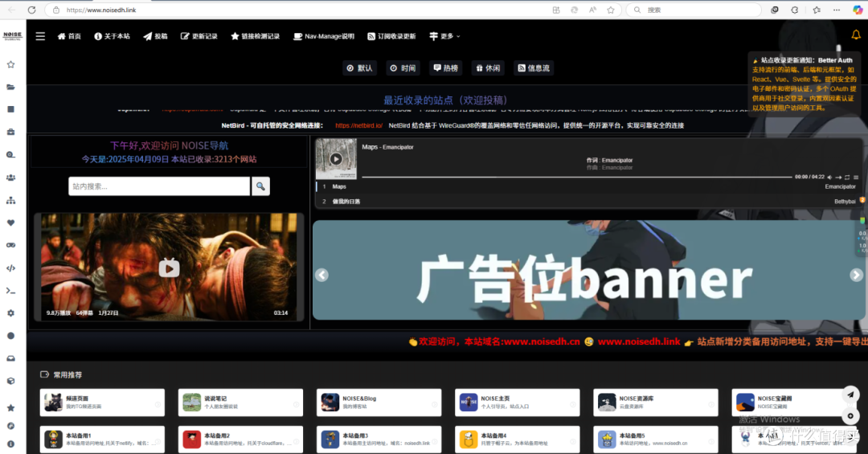Click the cube box sidebar icon
The height and width of the screenshot is (454, 868).
10,381
